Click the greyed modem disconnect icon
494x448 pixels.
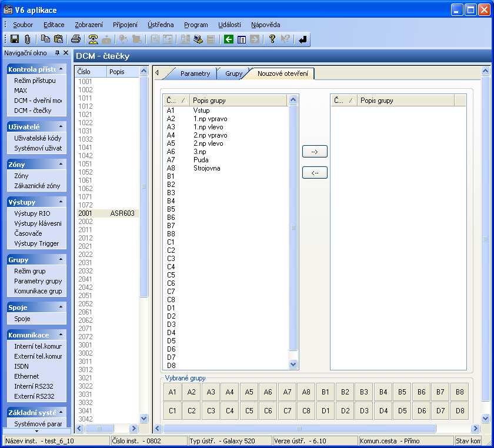tap(106, 39)
